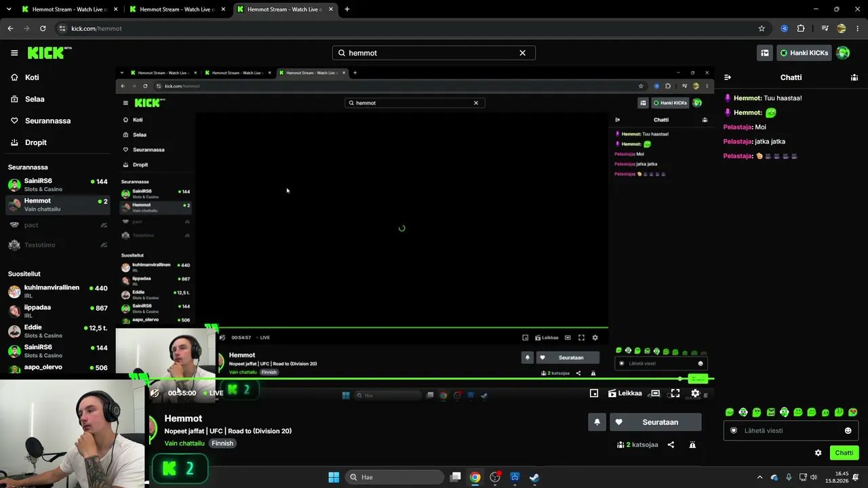
Task: Go to the KICK logo home page
Action: (x=50, y=53)
